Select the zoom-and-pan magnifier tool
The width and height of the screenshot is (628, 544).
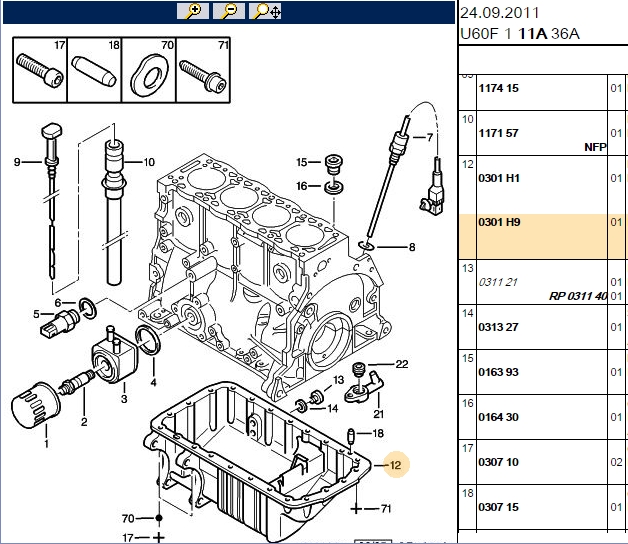265,11
